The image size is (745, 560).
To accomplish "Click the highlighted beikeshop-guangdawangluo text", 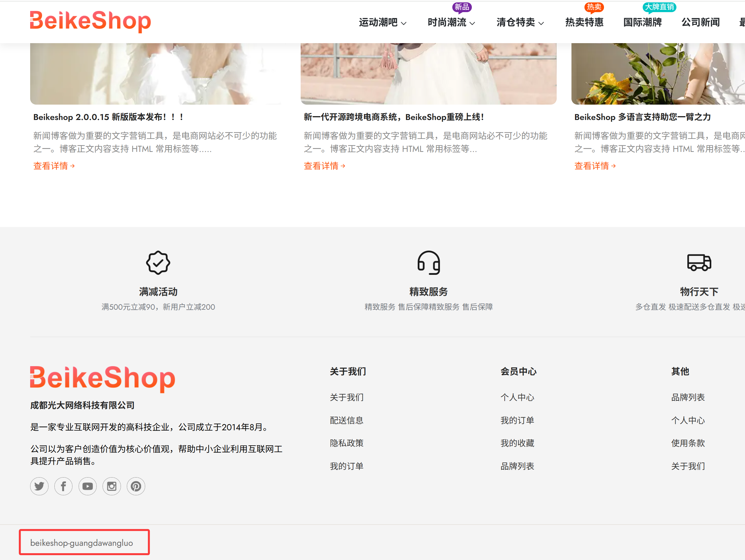I will [x=82, y=542].
